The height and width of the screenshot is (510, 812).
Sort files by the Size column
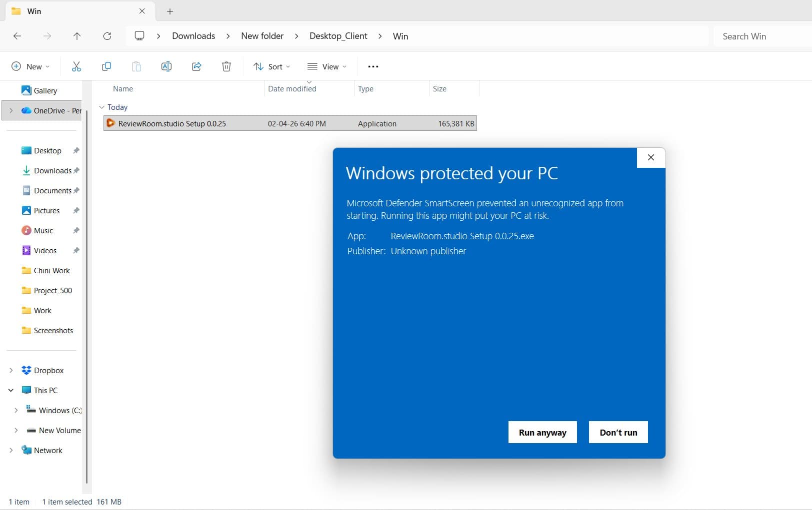pos(439,88)
